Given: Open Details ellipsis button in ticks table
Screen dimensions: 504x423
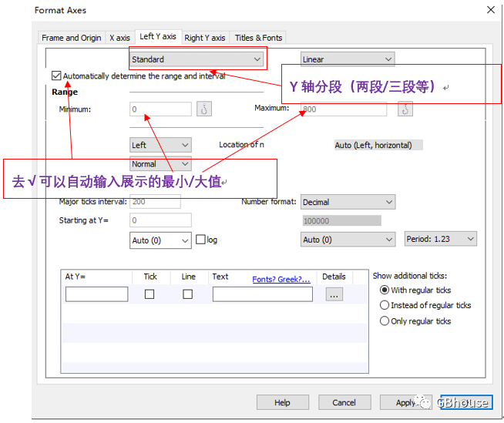Looking at the screenshot, I should tap(334, 294).
